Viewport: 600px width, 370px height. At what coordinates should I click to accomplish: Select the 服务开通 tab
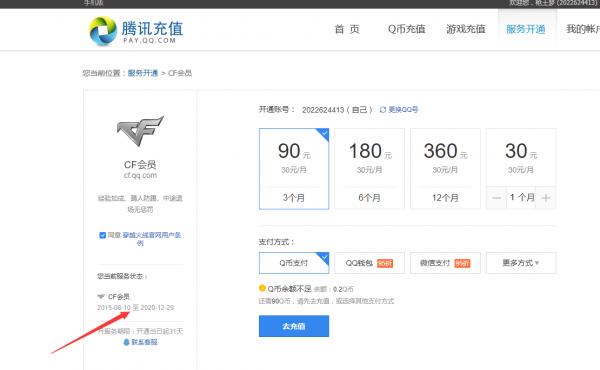click(x=526, y=29)
